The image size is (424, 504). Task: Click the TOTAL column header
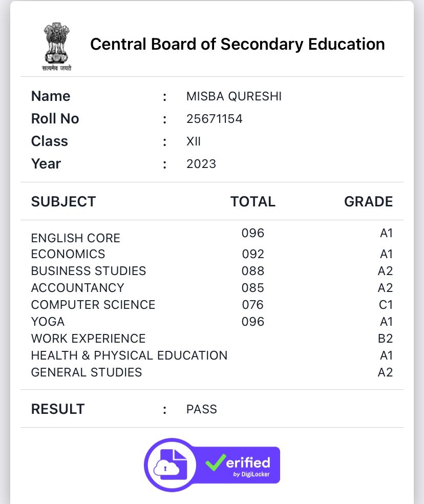(x=253, y=201)
